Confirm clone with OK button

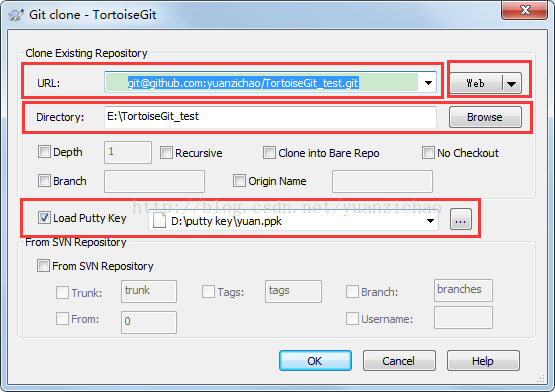pyautogui.click(x=315, y=361)
